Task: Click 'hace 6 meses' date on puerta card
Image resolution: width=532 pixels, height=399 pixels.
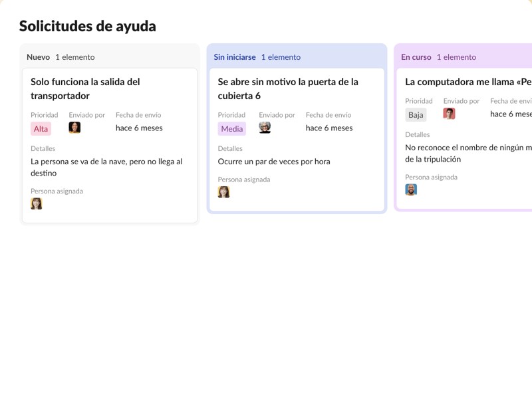Action: (329, 128)
